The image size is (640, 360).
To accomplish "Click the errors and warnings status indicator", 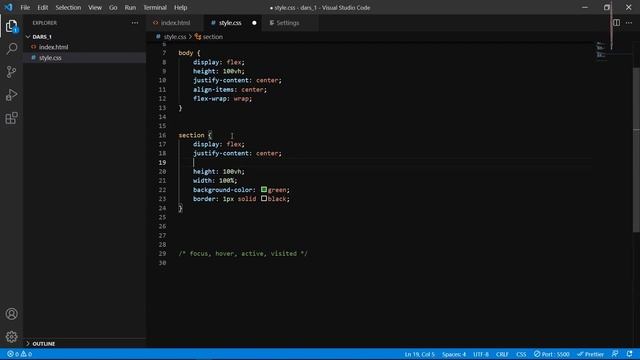I will tap(19, 354).
